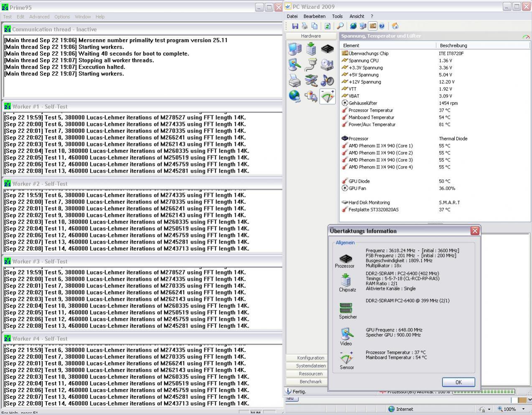This screenshot has height=415, width=532.
Task: Select the Ressourcen panel tab
Action: tap(311, 374)
